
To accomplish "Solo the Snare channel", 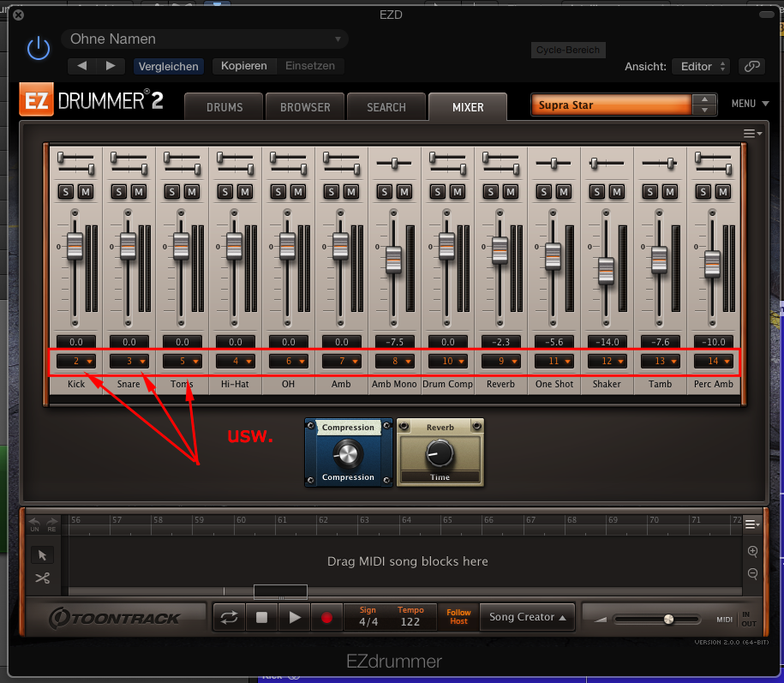I will [x=118, y=191].
